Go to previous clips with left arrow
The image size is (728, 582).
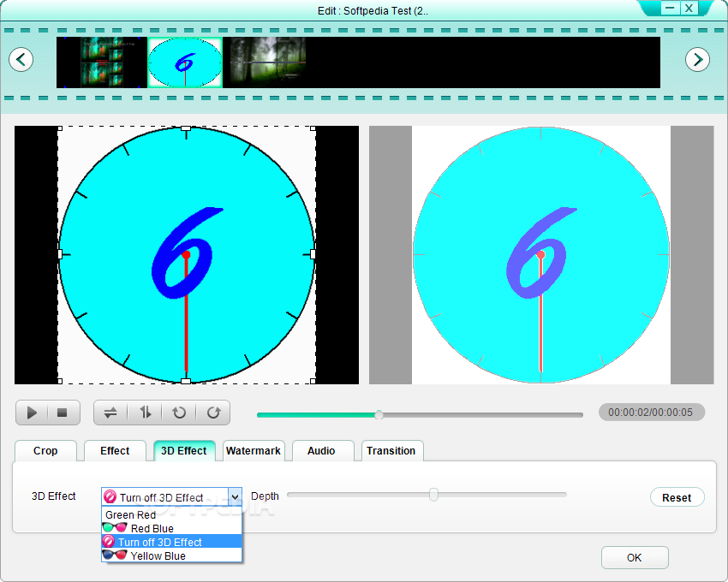click(21, 59)
